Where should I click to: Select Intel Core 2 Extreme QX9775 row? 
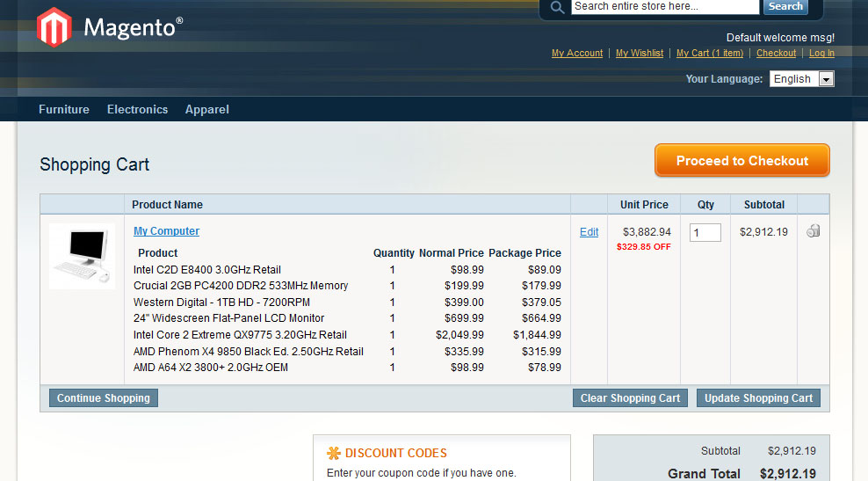coord(347,335)
